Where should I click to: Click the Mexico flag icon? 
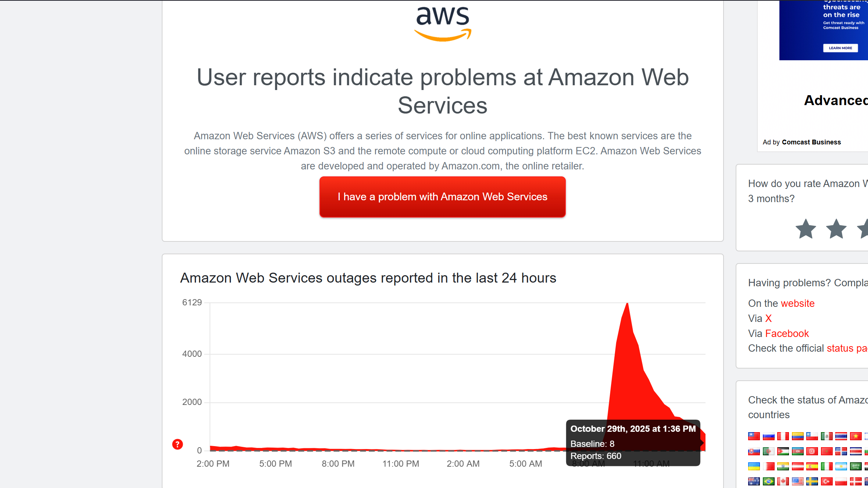click(827, 436)
